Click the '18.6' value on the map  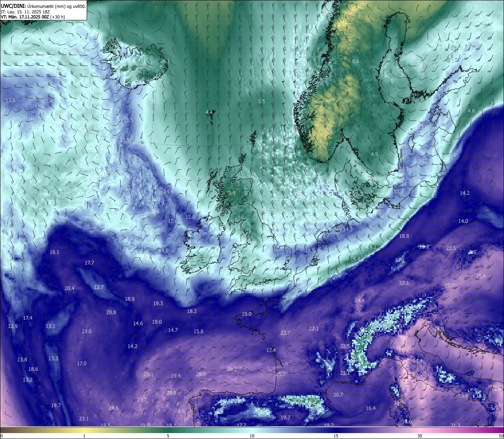coord(33,369)
